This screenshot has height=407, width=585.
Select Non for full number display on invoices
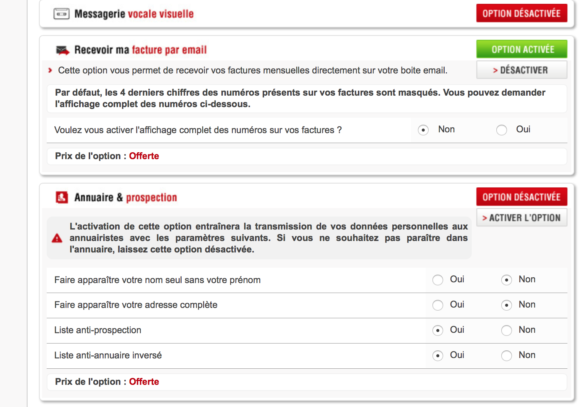click(423, 130)
